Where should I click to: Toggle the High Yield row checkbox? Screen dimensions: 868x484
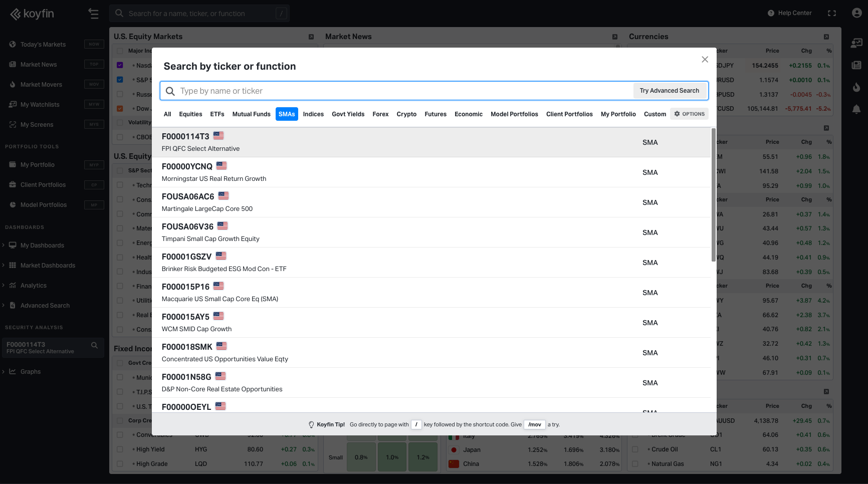pyautogui.click(x=120, y=449)
